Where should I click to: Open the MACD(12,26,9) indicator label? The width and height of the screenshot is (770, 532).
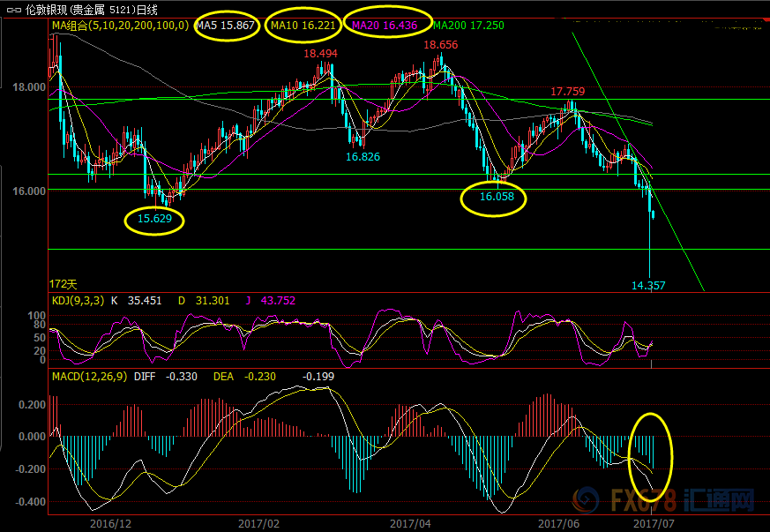pyautogui.click(x=89, y=376)
